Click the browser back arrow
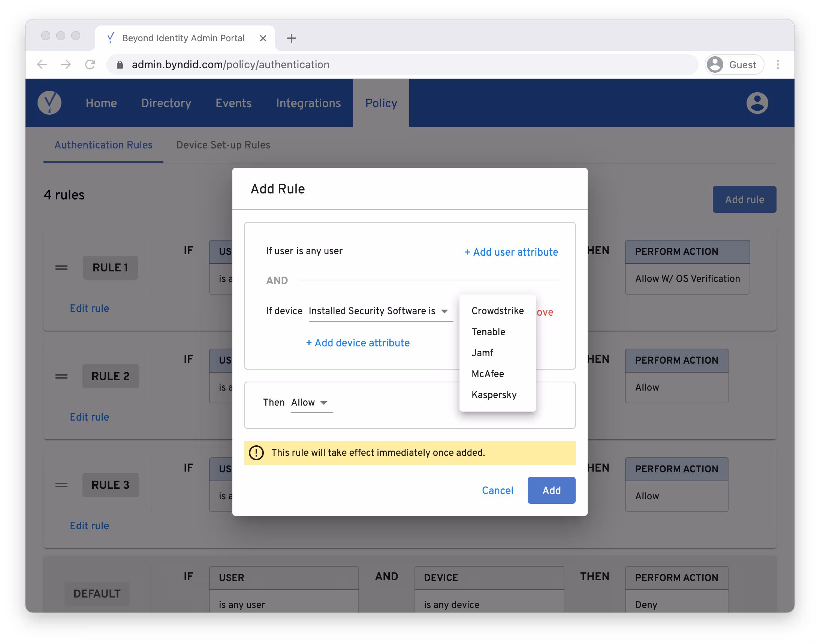The width and height of the screenshot is (820, 644). 42,64
